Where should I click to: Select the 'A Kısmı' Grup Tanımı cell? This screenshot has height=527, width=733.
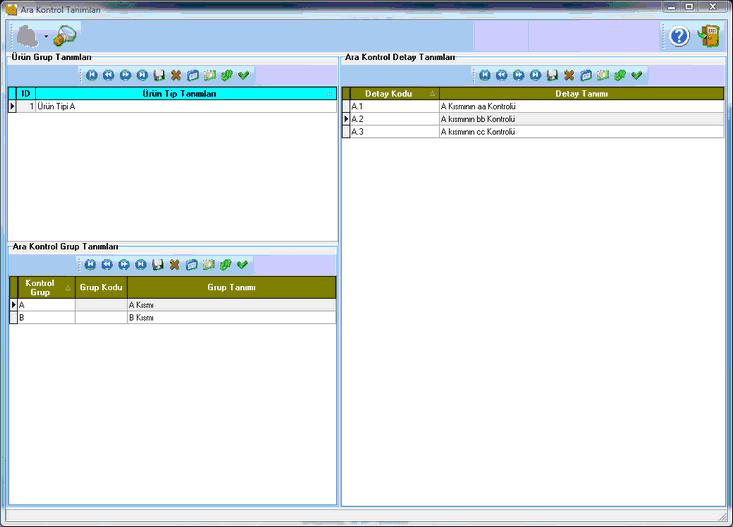[x=231, y=305]
